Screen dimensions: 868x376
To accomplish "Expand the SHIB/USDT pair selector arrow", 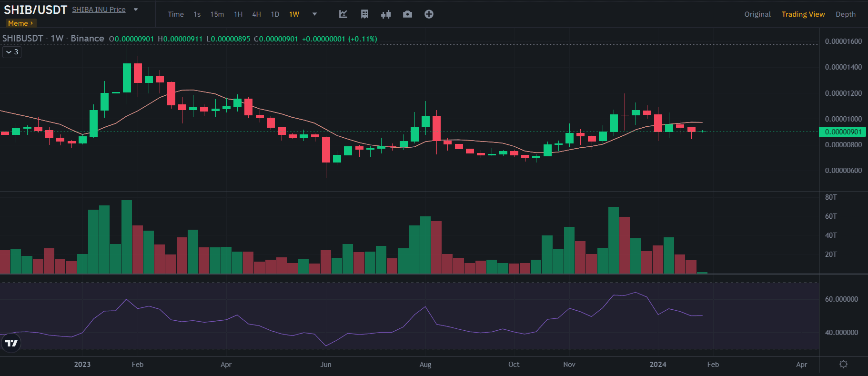I will [136, 10].
